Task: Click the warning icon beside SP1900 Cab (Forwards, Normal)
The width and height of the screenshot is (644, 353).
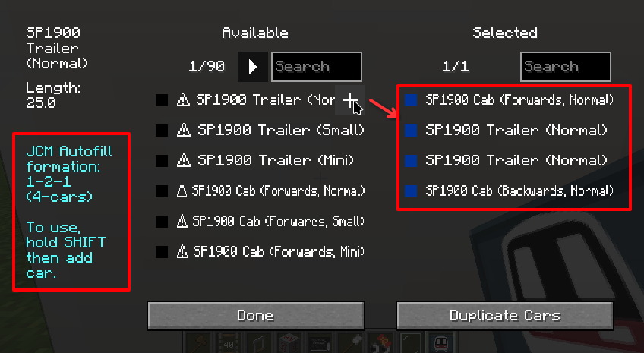Action: coord(182,191)
